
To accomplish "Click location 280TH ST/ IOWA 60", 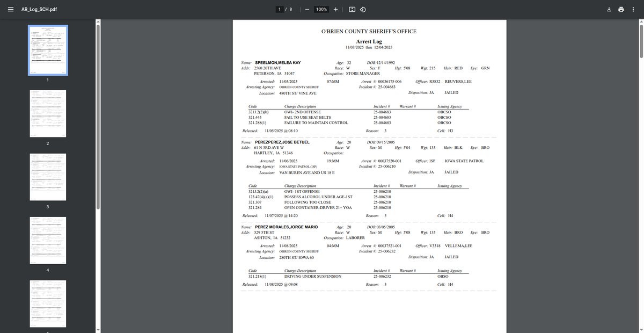I will click(296, 257).
